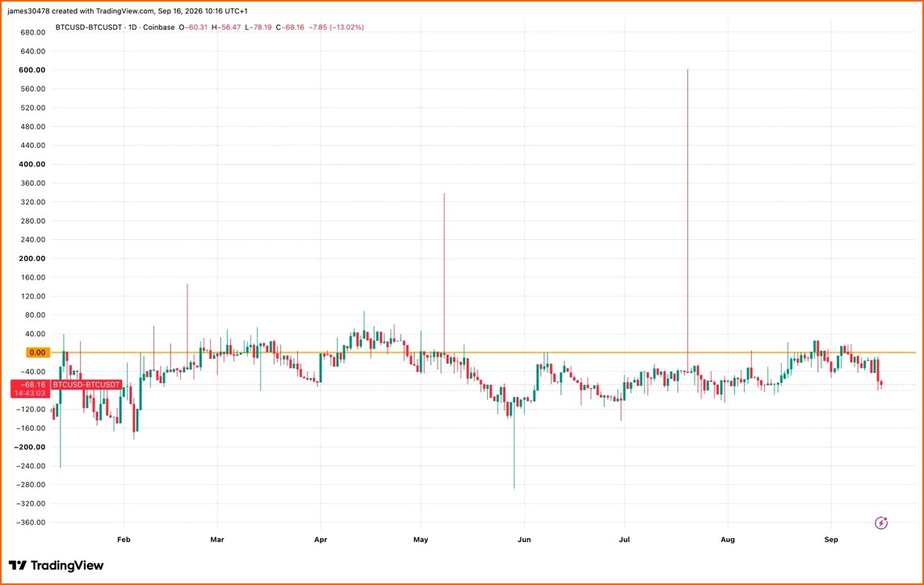The image size is (924, 585).
Task: Click the 520.00 price axis label
Action: 33,108
